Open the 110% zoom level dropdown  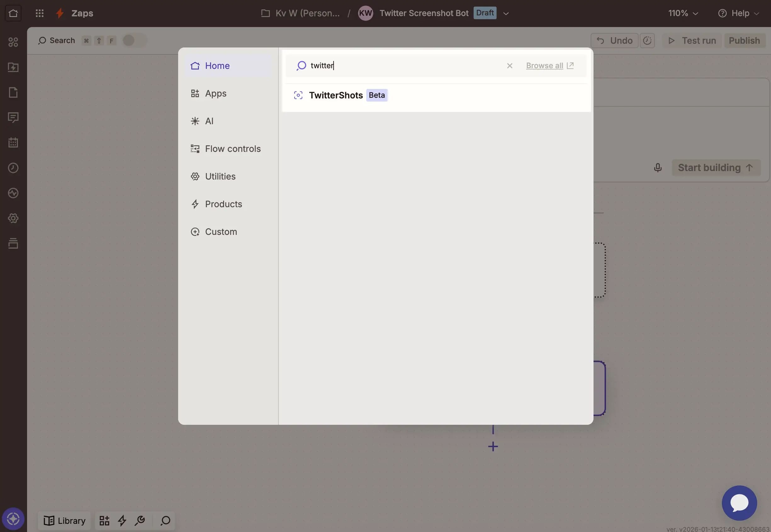point(683,13)
